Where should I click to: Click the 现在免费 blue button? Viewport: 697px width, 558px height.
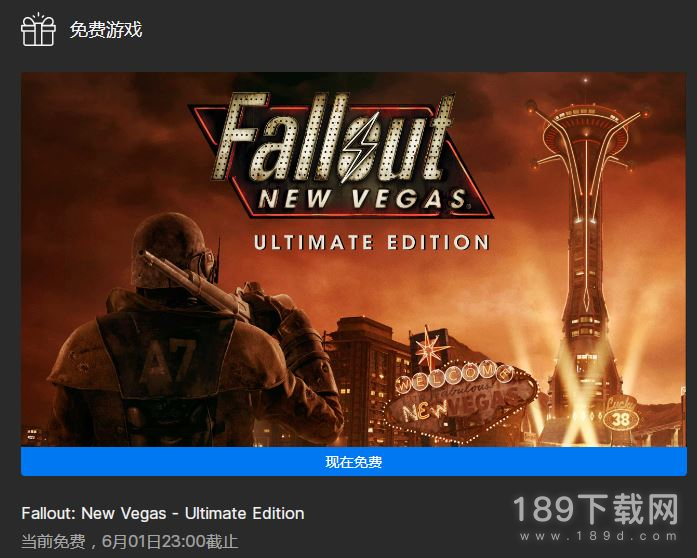point(354,462)
